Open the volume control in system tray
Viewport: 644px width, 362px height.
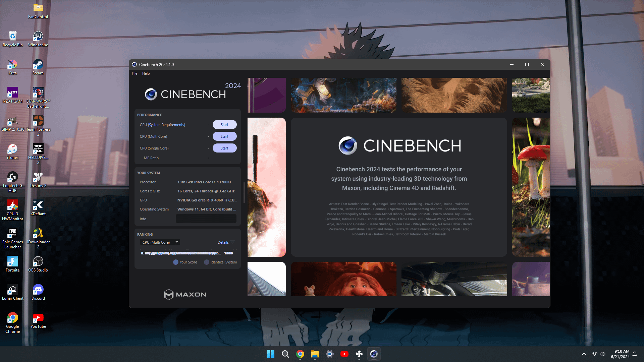click(x=602, y=354)
